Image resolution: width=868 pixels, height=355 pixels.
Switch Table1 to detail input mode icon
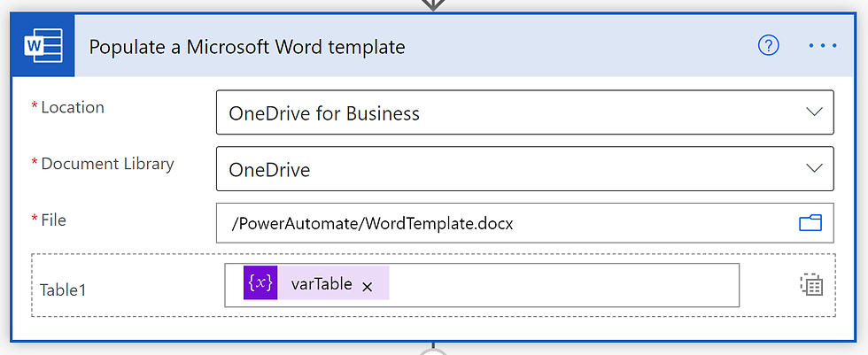811,285
